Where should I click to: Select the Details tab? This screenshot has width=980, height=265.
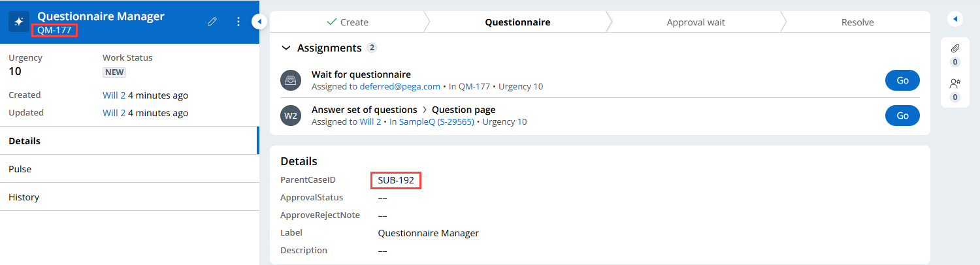[x=24, y=141]
